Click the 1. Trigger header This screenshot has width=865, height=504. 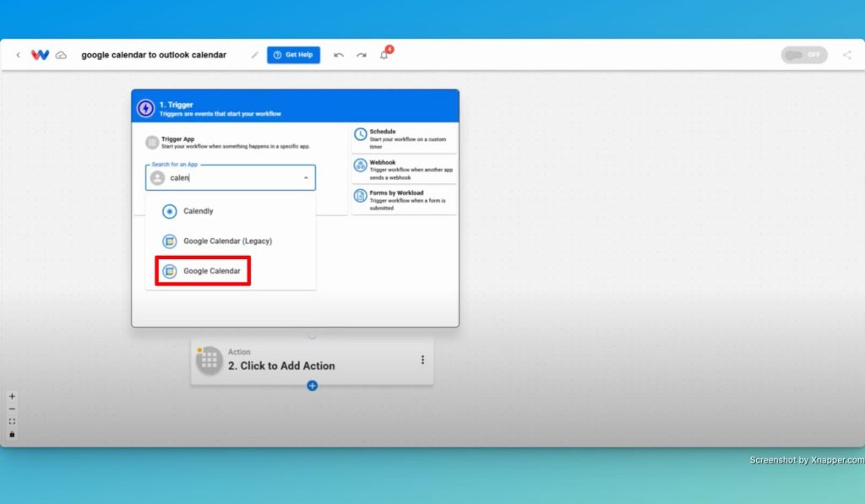coord(295,106)
